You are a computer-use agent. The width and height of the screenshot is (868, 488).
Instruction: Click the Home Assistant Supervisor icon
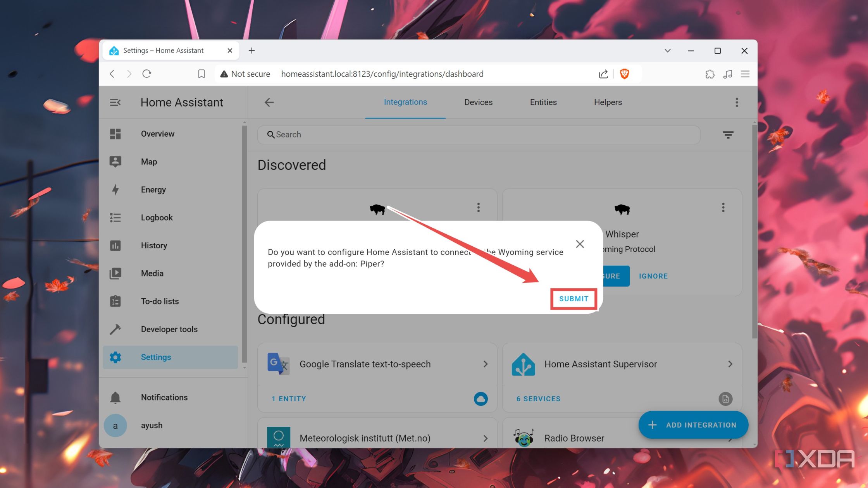pyautogui.click(x=522, y=364)
